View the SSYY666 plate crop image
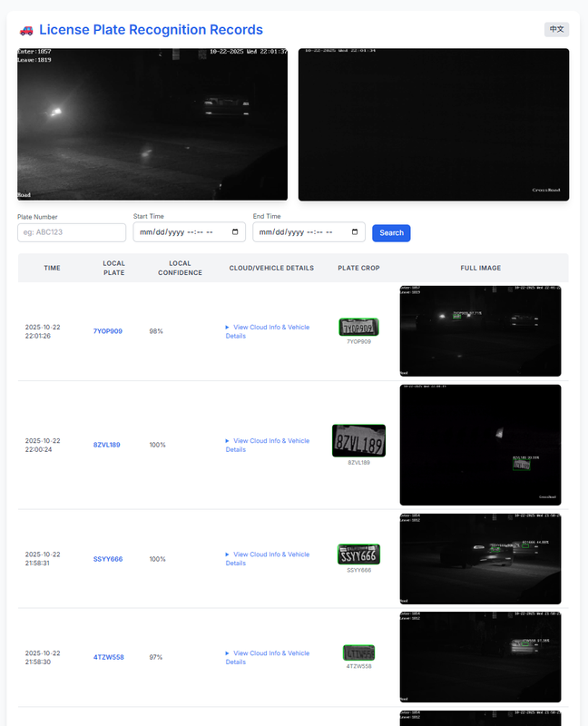 358,554
